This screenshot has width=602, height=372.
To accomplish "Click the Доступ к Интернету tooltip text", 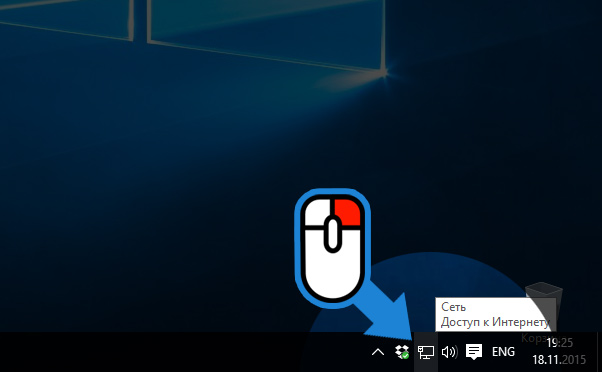I will [495, 322].
